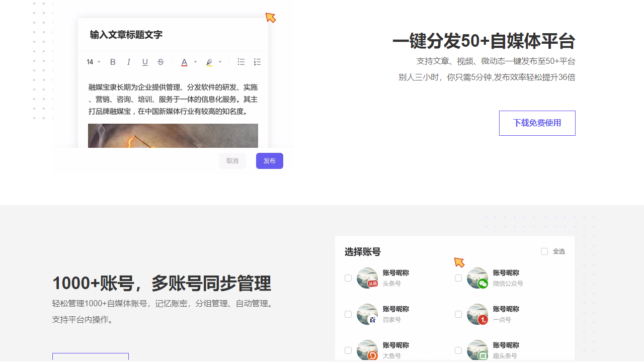644x362 pixels.
Task: Check the 全选 checkbox
Action: tap(544, 251)
